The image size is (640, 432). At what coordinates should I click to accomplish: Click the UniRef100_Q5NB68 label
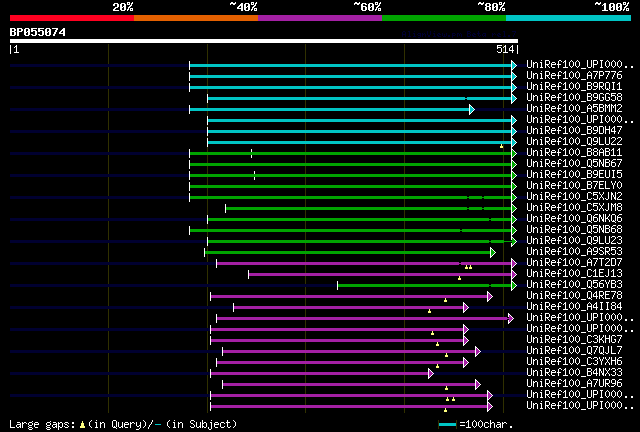(574, 230)
